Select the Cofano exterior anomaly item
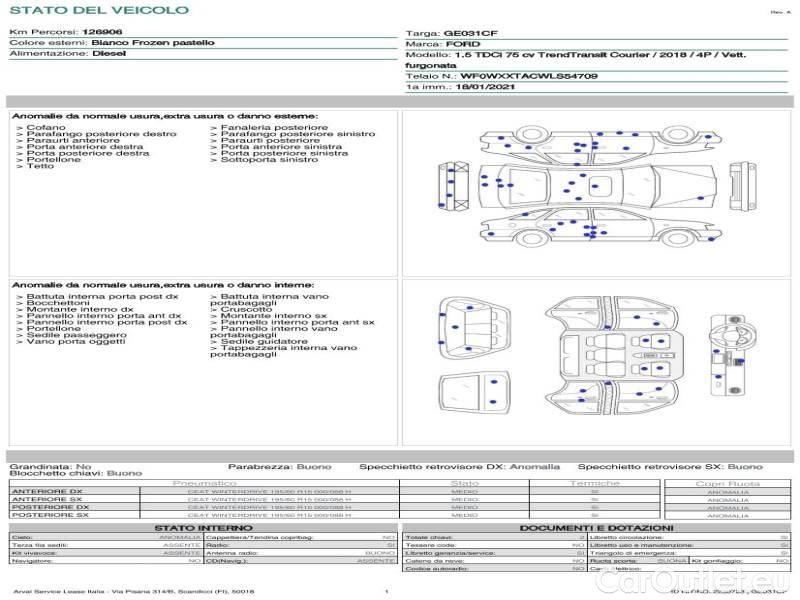Viewport: 800px width, 600px height. click(x=46, y=128)
